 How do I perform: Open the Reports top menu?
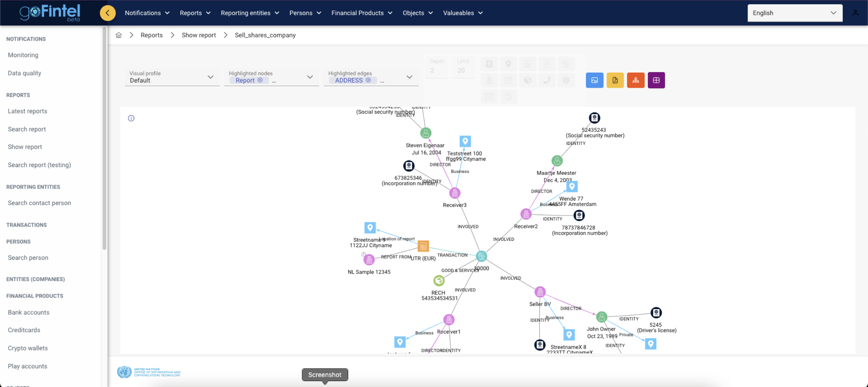[195, 13]
